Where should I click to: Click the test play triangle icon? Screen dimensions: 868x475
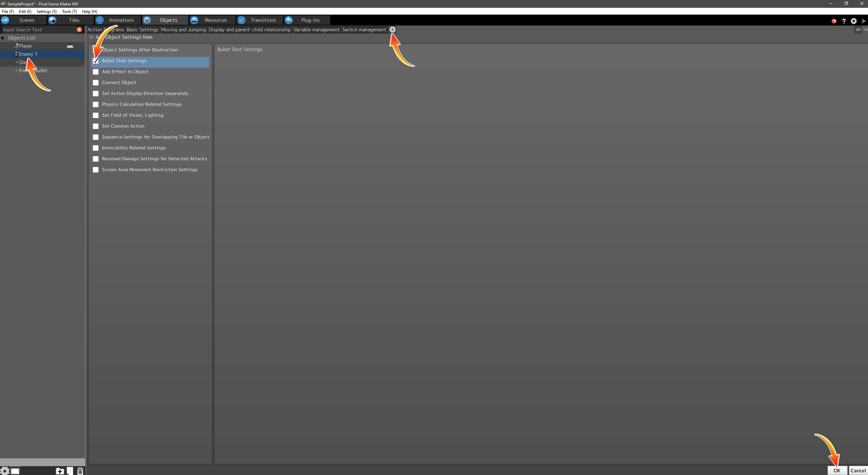pos(863,21)
